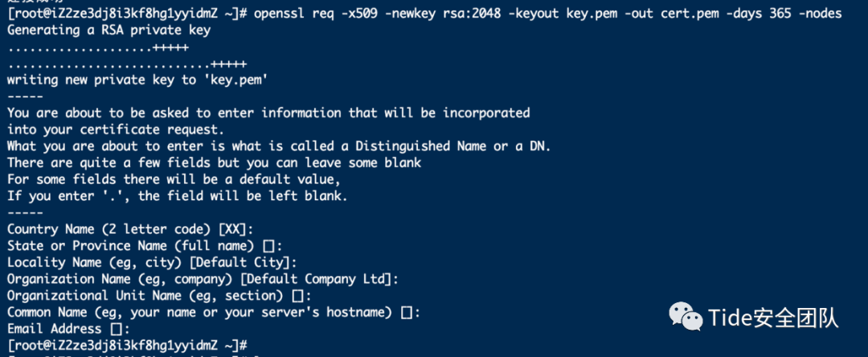Click the "You are about to be asked" line
Viewport: 868px width, 357px height.
[268, 113]
